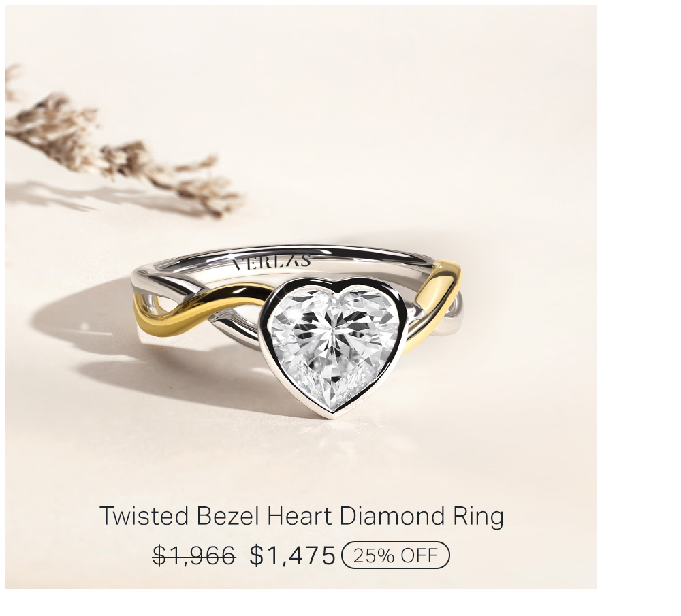
Task: Click the 25% OFF discount badge
Action: tap(396, 555)
